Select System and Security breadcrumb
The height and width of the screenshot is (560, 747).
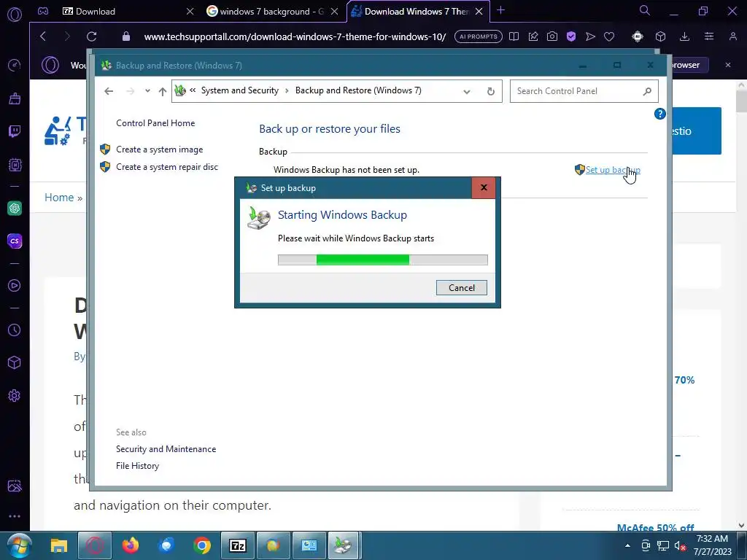(x=239, y=90)
